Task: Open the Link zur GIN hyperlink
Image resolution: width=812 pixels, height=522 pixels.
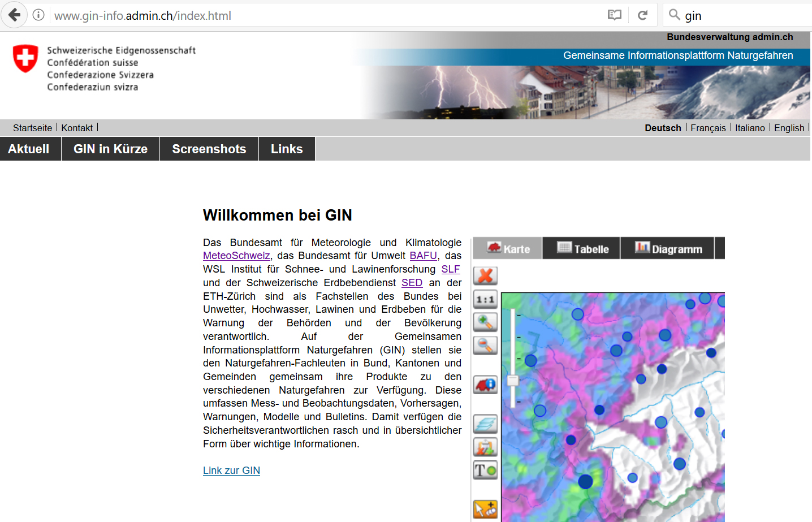Action: (231, 471)
